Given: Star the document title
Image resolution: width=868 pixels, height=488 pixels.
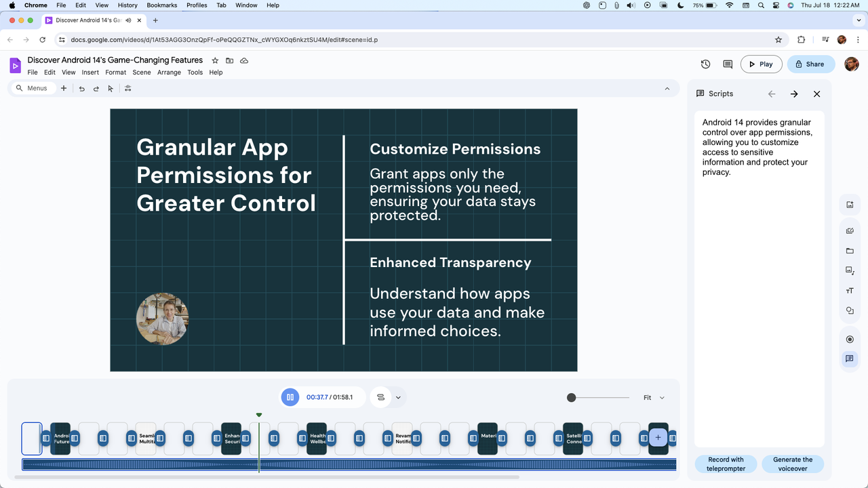Looking at the screenshot, I should (215, 60).
